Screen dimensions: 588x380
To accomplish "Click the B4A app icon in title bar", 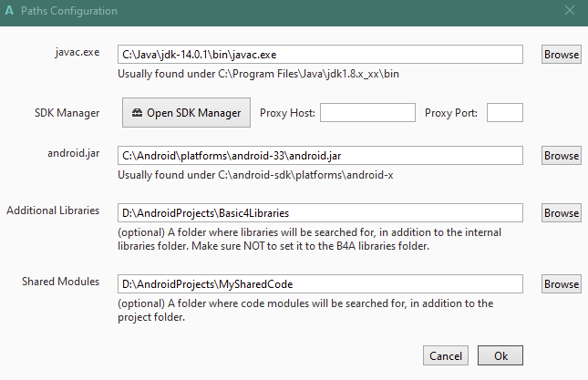I will pyautogui.click(x=9, y=11).
